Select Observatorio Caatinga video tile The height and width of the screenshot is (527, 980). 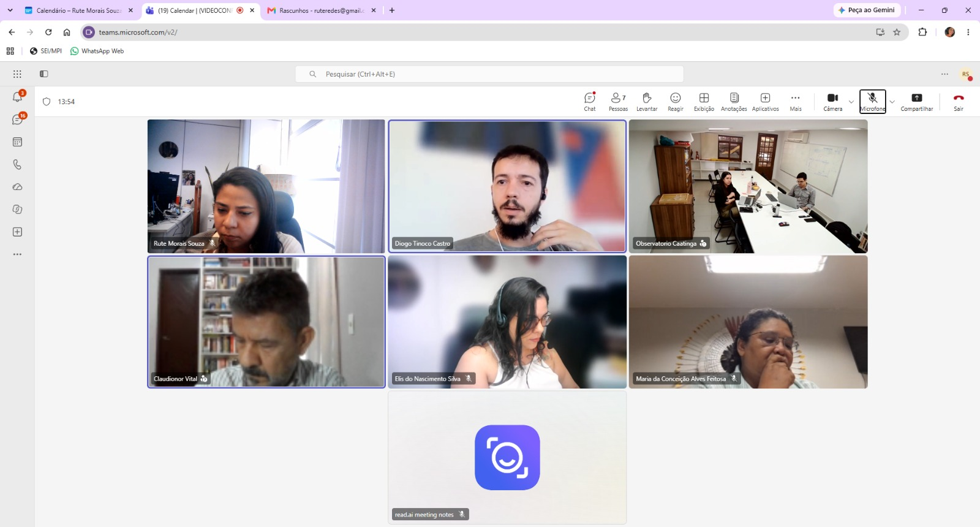(748, 186)
